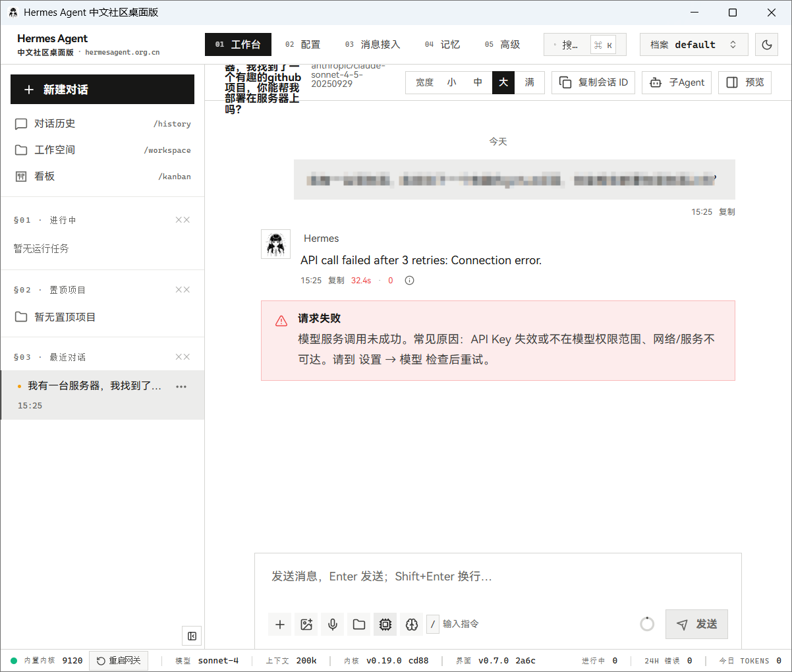
Task: Switch to the 05 高级 tab
Action: [x=502, y=44]
